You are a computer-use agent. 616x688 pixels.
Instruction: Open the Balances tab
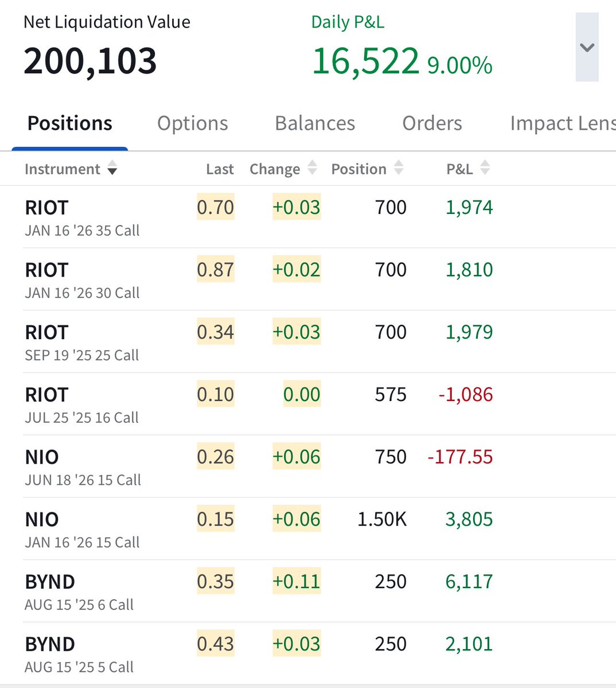point(315,123)
